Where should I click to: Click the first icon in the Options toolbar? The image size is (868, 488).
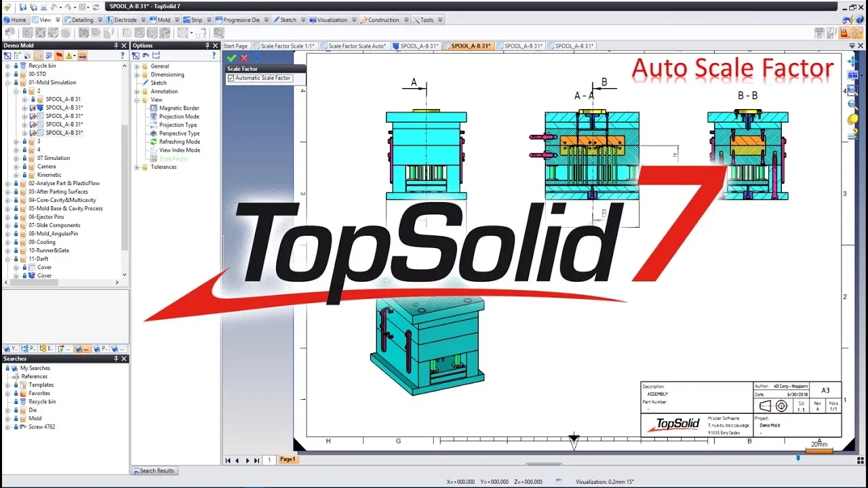click(136, 56)
